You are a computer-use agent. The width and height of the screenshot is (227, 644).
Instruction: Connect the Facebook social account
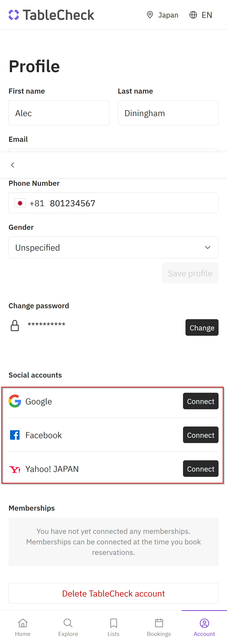pos(200,435)
